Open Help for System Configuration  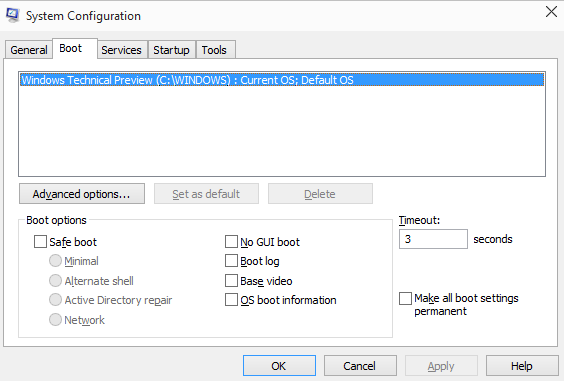click(522, 366)
